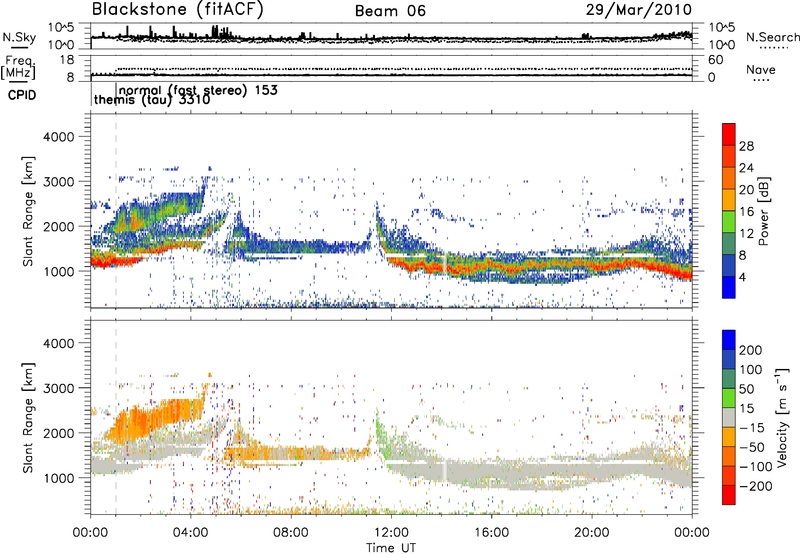Click the 'Power [dB]' colorbar label
This screenshot has width=800, height=554.
tap(763, 211)
